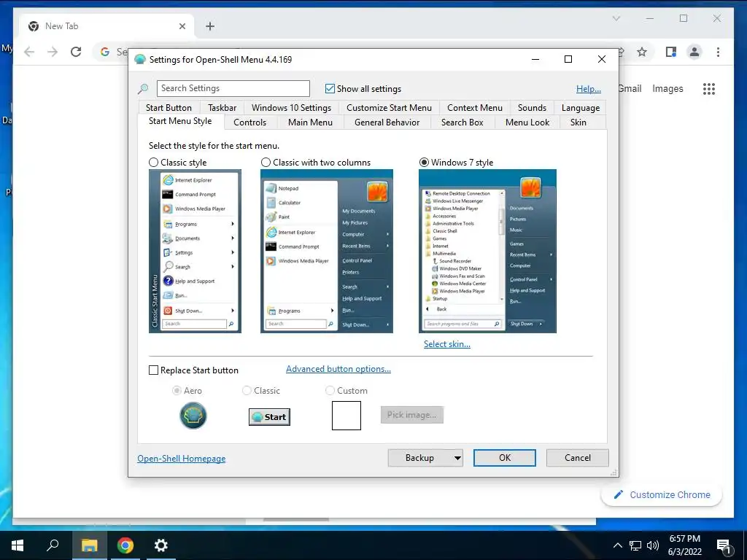The height and width of the screenshot is (560, 747).
Task: Open Google apps grid in Chrome
Action: point(709,88)
